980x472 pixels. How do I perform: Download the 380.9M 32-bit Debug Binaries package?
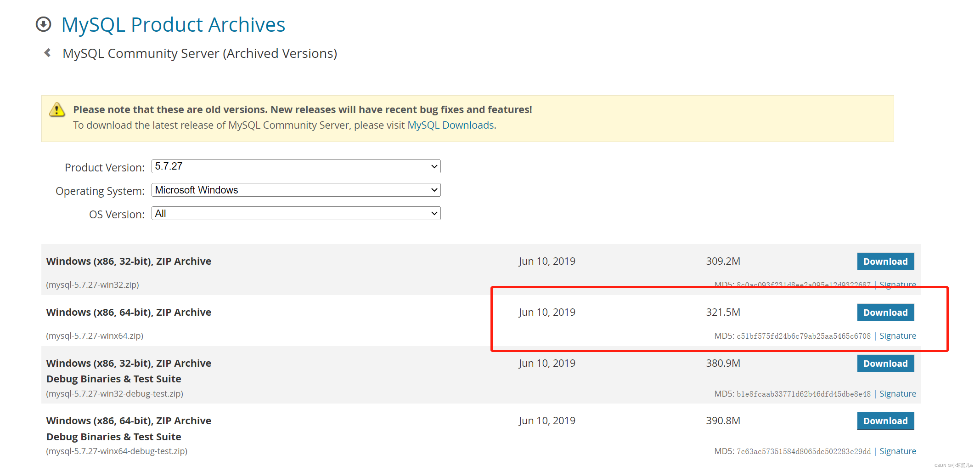coord(885,364)
